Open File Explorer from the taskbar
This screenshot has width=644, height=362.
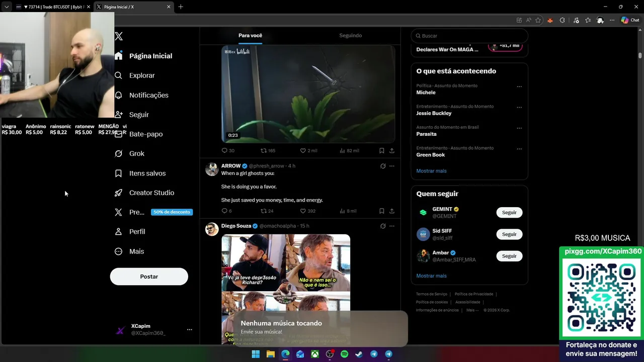[270, 354]
